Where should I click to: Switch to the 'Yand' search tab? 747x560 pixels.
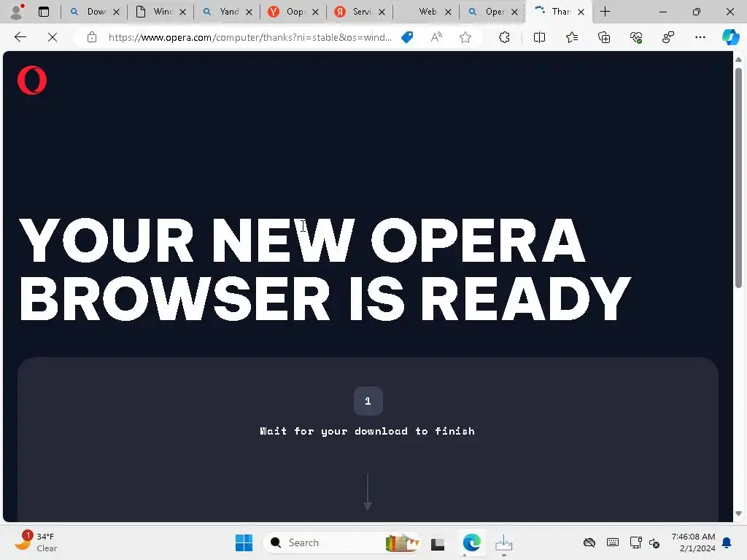pyautogui.click(x=227, y=12)
